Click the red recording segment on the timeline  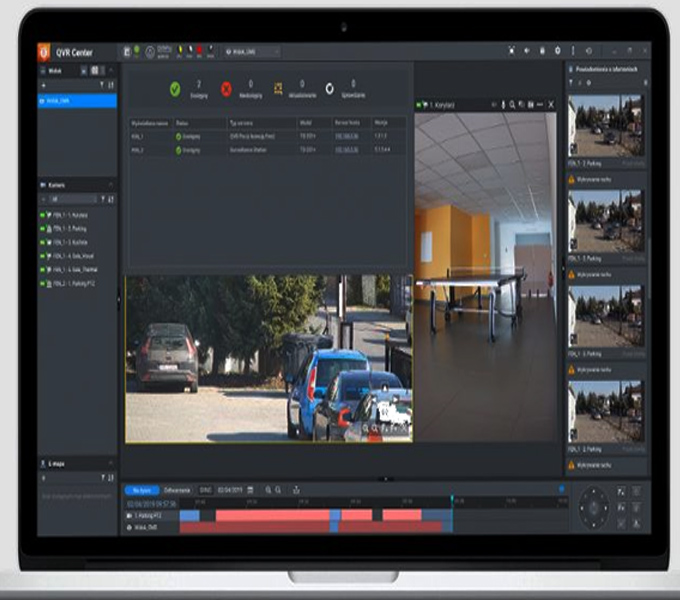coord(270,515)
